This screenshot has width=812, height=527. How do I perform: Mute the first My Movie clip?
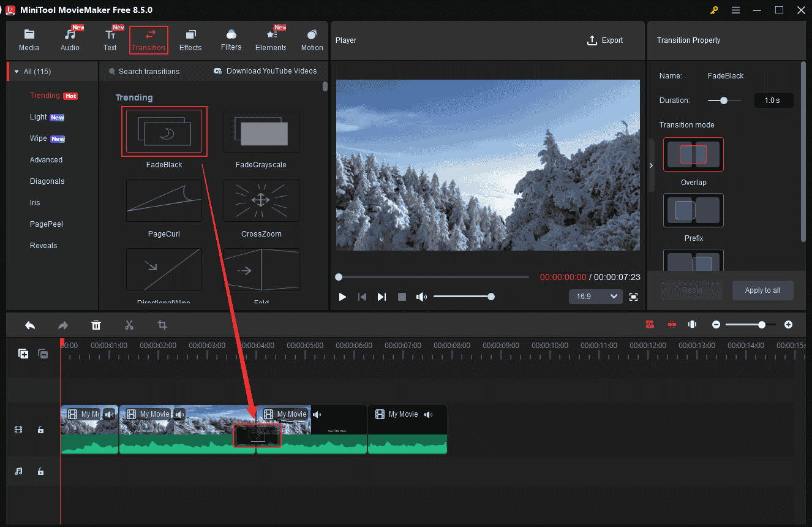(109, 414)
